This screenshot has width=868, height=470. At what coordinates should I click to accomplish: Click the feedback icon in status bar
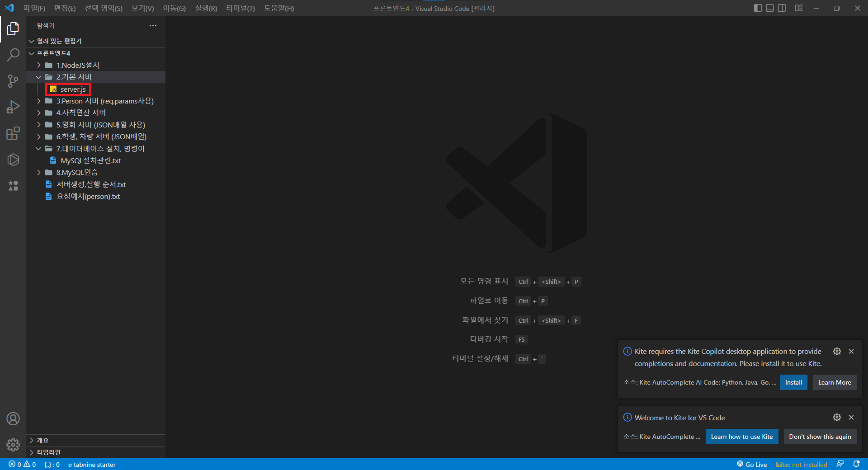point(840,464)
